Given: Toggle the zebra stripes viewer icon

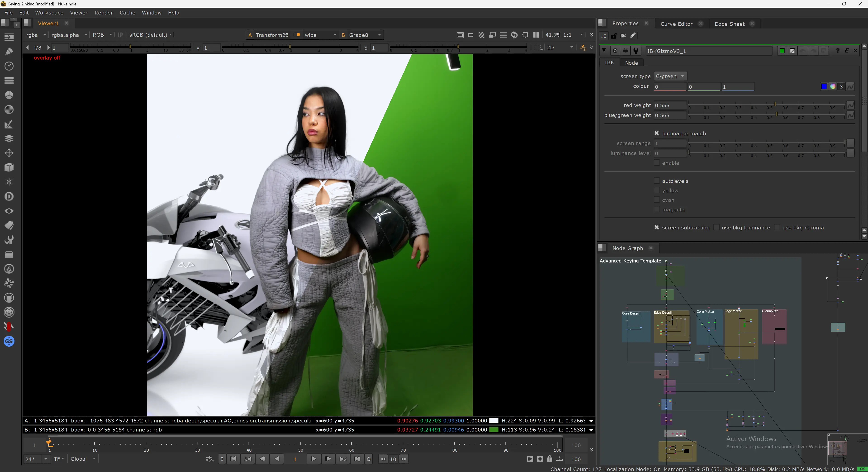Looking at the screenshot, I should pos(481,35).
